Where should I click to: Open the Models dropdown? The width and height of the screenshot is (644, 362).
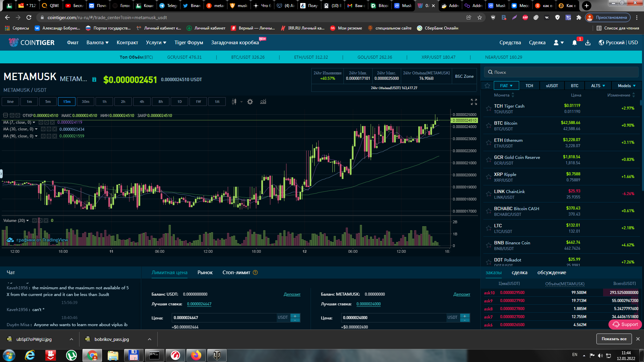tap(627, 86)
